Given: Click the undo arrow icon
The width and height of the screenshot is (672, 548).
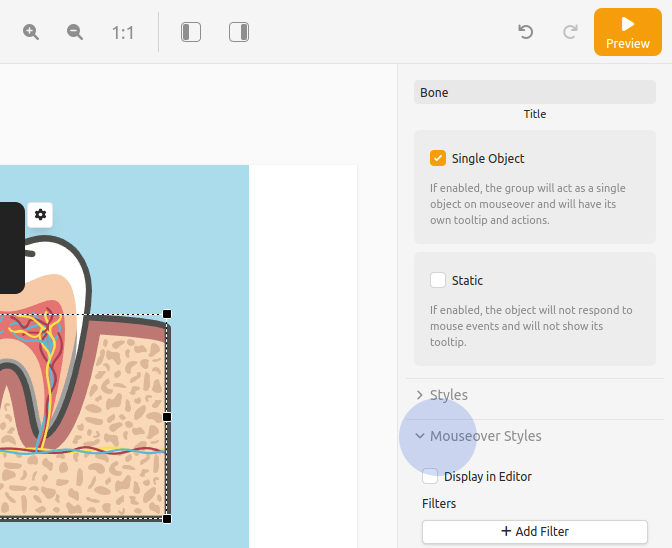Looking at the screenshot, I should point(526,32).
